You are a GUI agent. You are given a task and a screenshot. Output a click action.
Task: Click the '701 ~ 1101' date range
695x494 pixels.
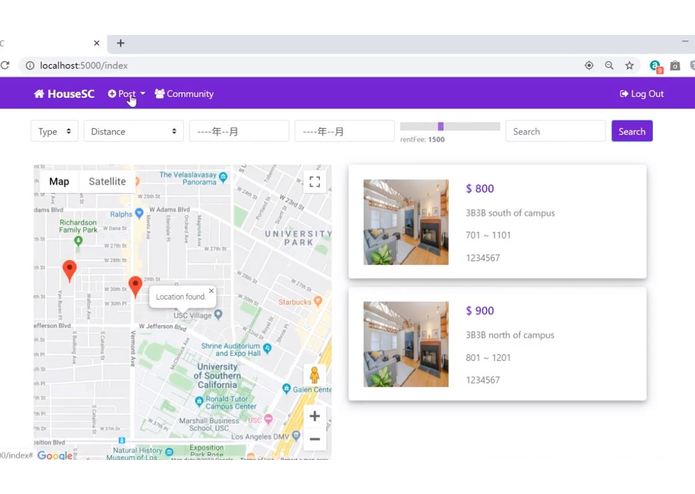(488, 235)
